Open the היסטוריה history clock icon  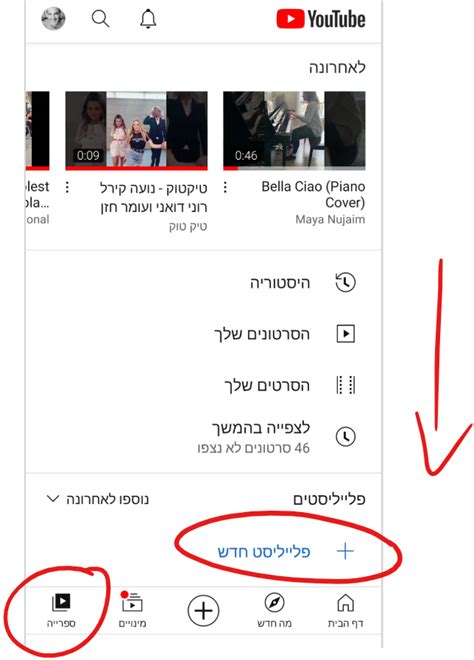tap(345, 282)
